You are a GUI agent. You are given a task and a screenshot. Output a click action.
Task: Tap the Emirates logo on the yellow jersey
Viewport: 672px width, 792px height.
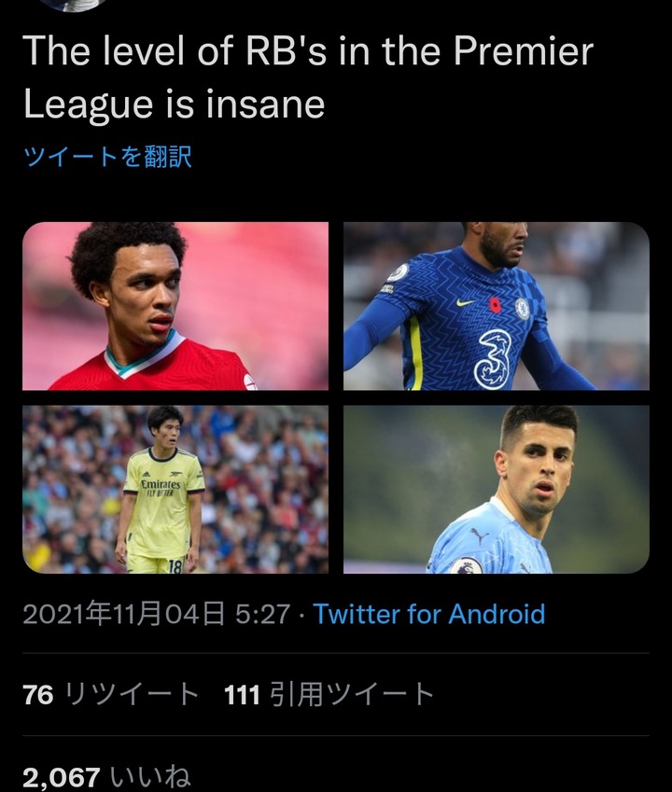click(x=161, y=486)
